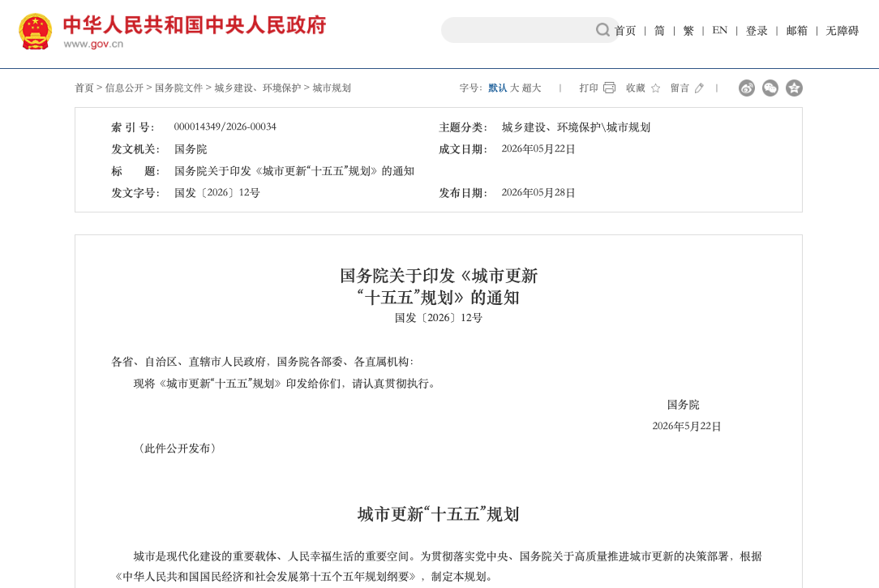Click 成文日期 value 2026年05月22日
This screenshot has width=879, height=588.
(538, 149)
